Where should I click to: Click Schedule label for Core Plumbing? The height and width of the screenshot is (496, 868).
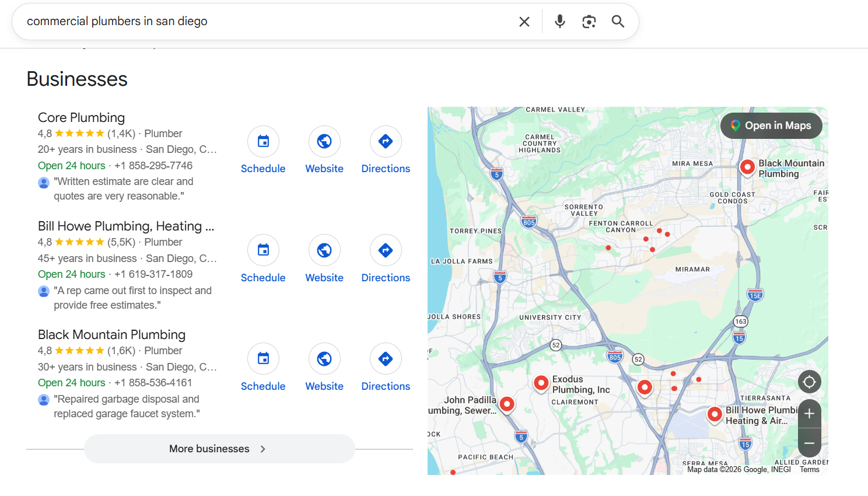tap(263, 169)
